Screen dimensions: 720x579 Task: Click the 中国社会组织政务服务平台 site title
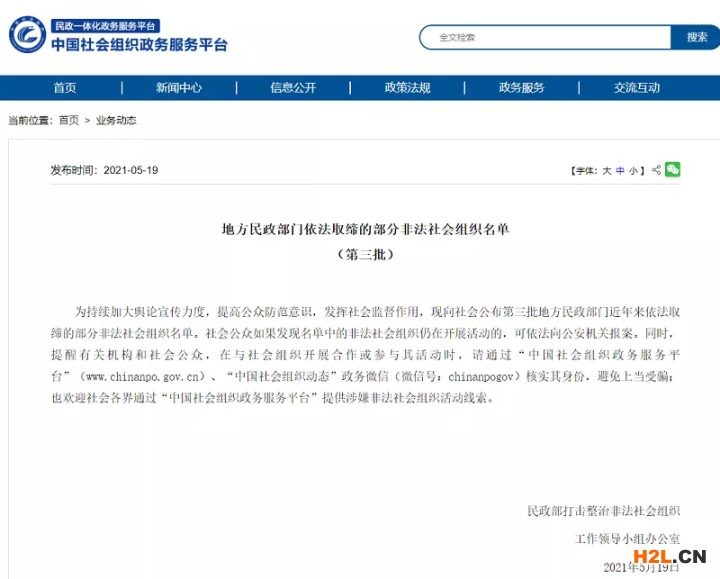pos(139,45)
